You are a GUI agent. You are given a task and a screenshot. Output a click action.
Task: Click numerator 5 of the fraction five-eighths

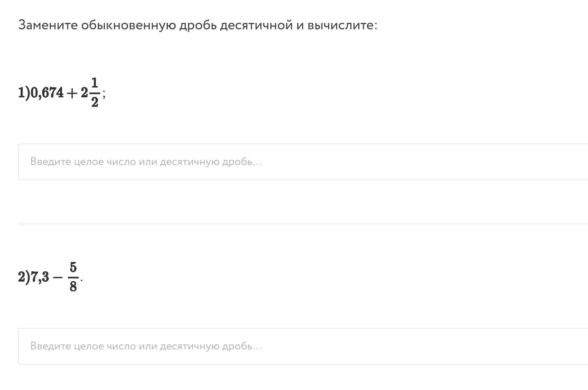[x=73, y=268]
